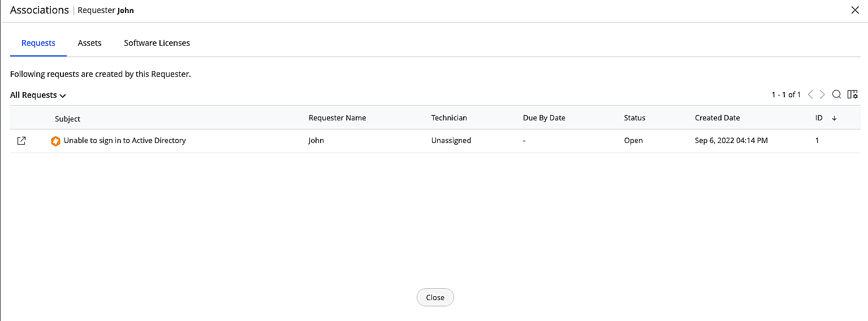Switch to the Software Licenses tab
Image resolution: width=868 pixels, height=321 pixels.
click(x=157, y=43)
